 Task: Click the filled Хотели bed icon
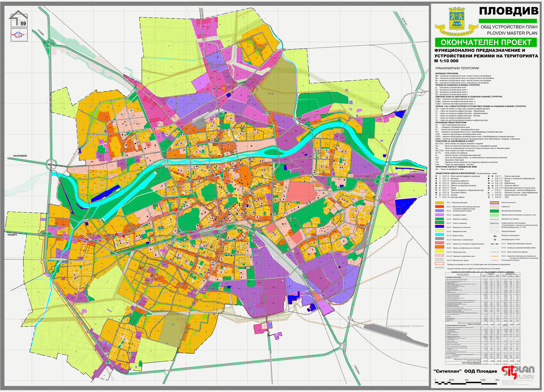pyautogui.click(x=436, y=195)
